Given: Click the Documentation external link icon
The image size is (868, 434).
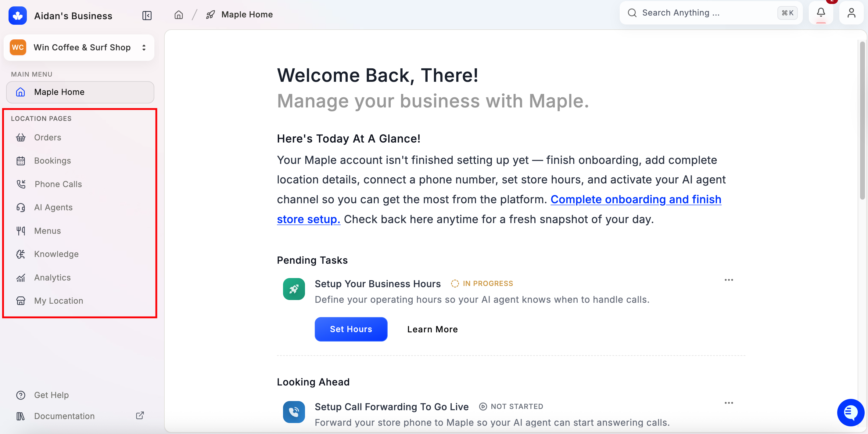Looking at the screenshot, I should pyautogui.click(x=140, y=415).
